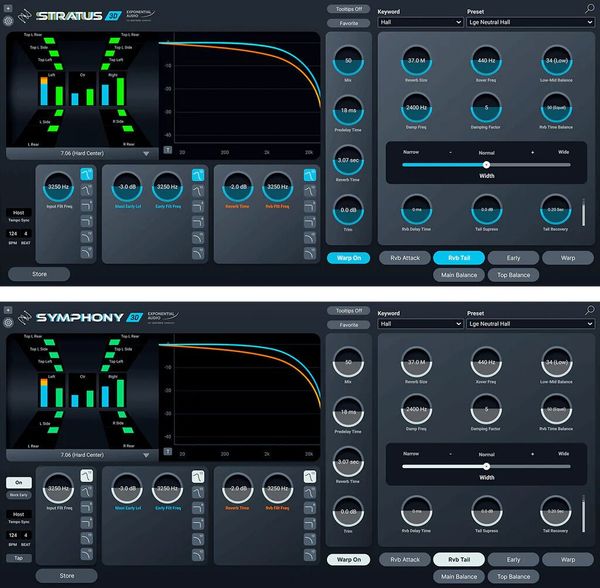Image resolution: width=600 pixels, height=588 pixels.
Task: Select bottom filter shape in Stratus Reverb filter panel
Action: click(x=310, y=253)
